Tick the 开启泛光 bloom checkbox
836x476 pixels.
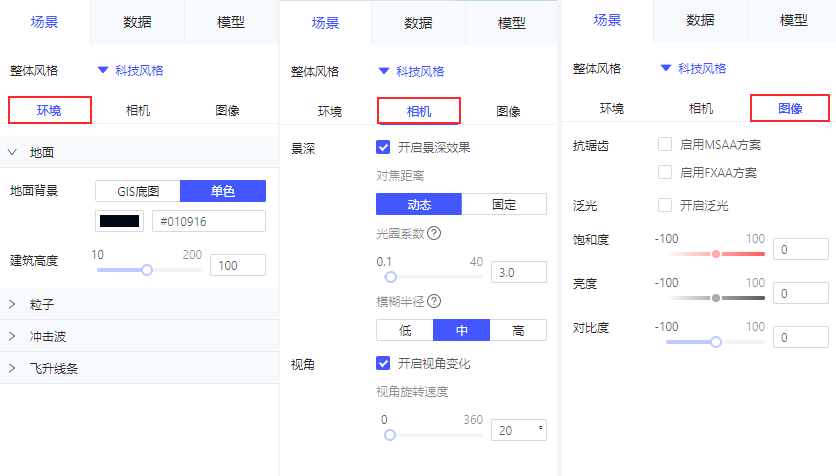[x=665, y=205]
